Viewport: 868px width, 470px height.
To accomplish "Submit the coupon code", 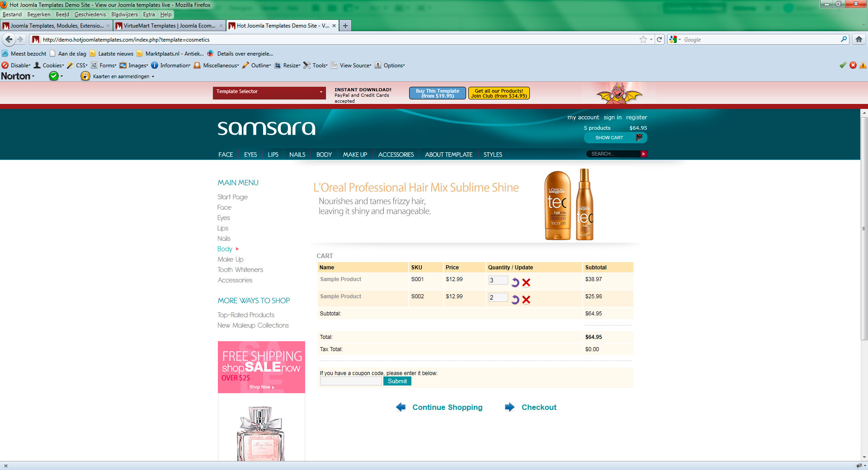I will click(x=397, y=381).
